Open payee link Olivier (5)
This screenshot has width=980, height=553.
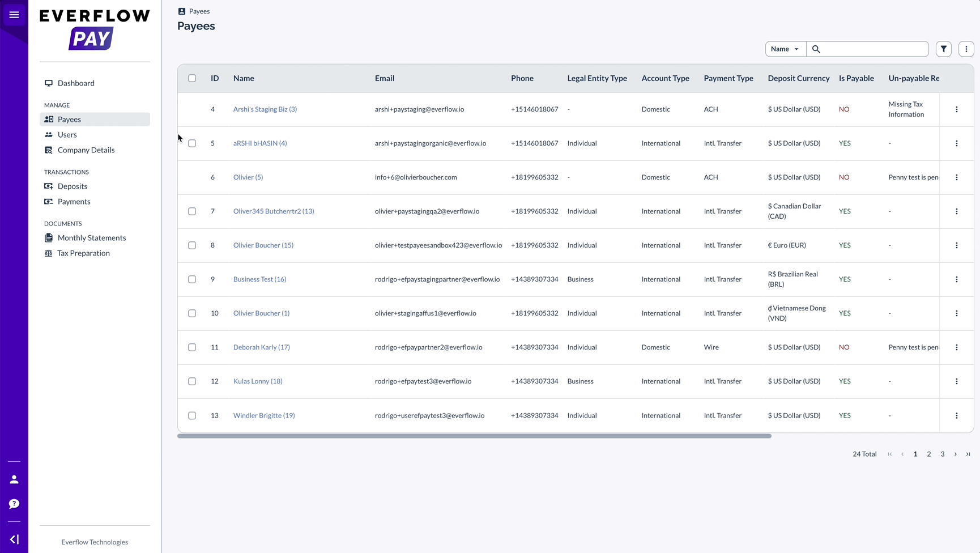248,177
